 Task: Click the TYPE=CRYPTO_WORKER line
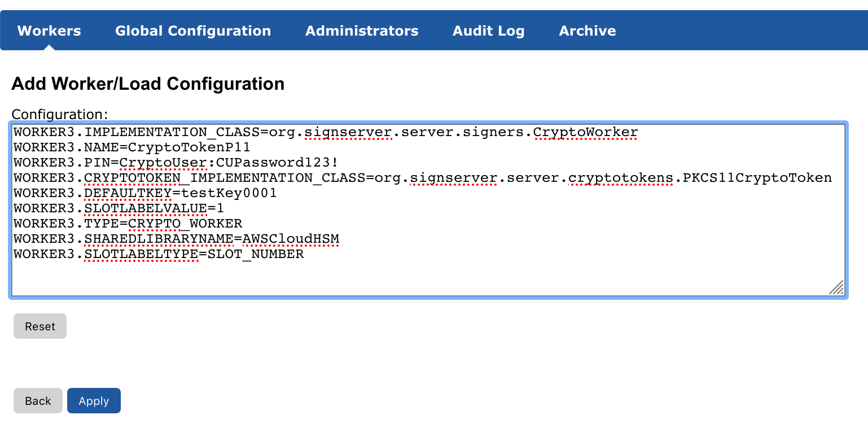tap(128, 224)
